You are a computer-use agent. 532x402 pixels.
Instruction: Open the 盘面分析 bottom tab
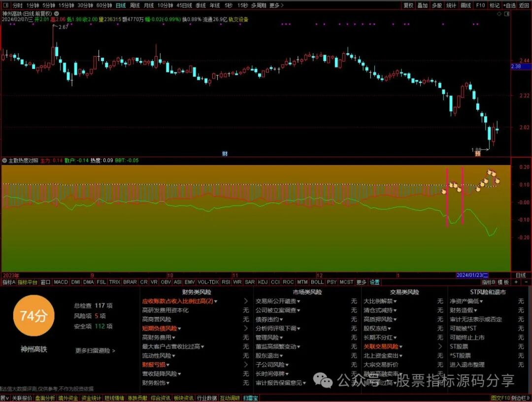[45, 398]
